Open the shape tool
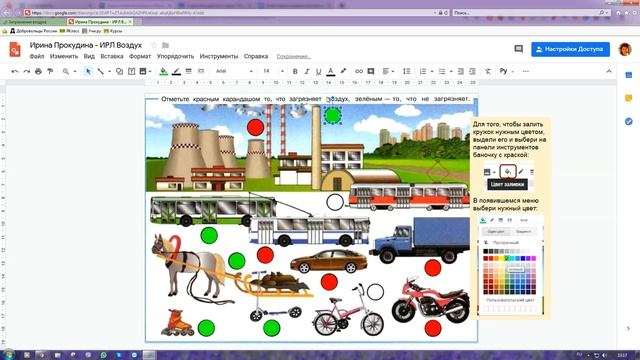640x360 pixels. [120, 71]
